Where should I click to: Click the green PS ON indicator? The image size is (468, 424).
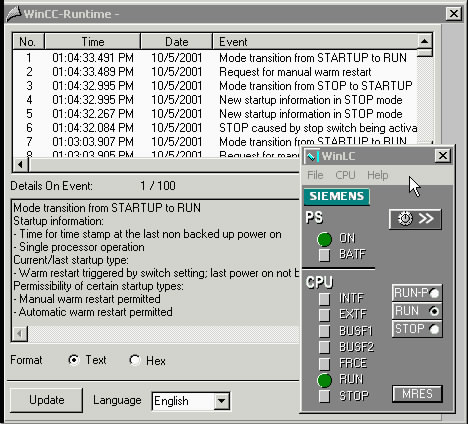324,239
